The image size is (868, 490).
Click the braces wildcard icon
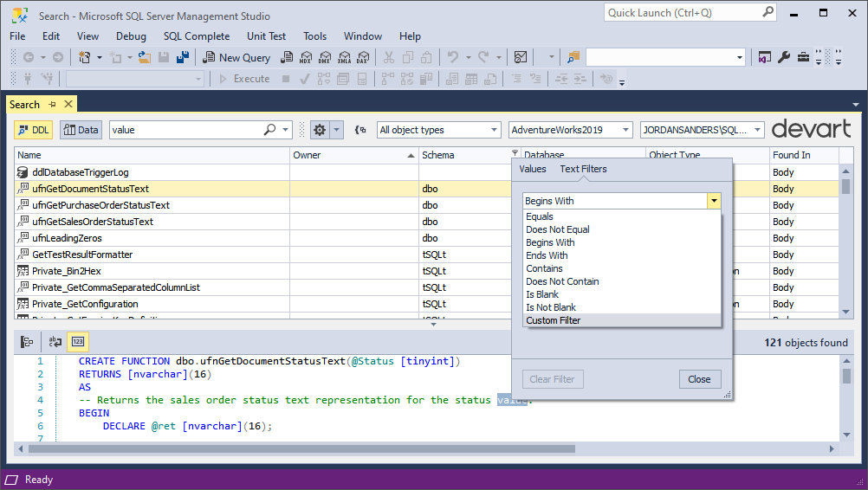click(360, 130)
